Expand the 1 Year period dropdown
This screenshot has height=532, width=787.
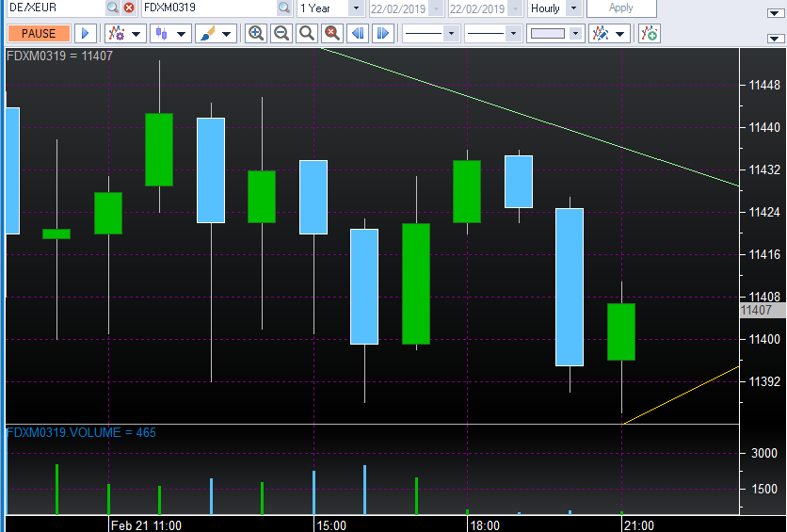(355, 8)
